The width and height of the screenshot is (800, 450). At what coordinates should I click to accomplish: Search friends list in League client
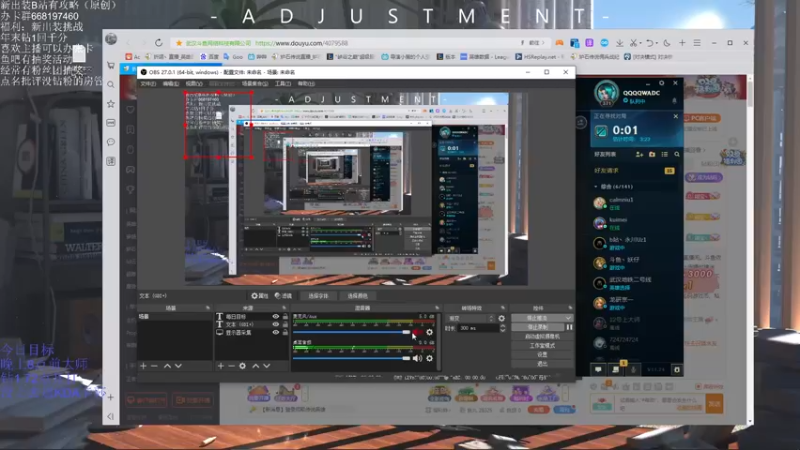pos(677,154)
